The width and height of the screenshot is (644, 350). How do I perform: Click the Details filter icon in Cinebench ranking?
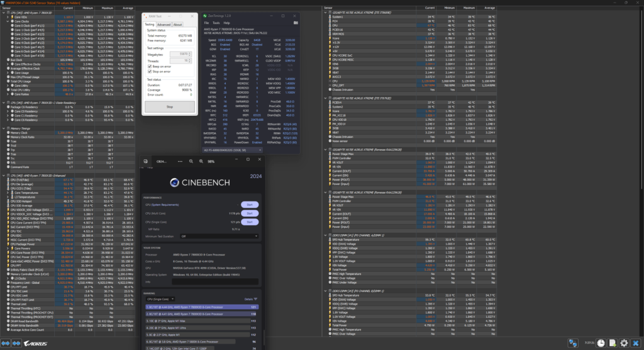pyautogui.click(x=255, y=299)
